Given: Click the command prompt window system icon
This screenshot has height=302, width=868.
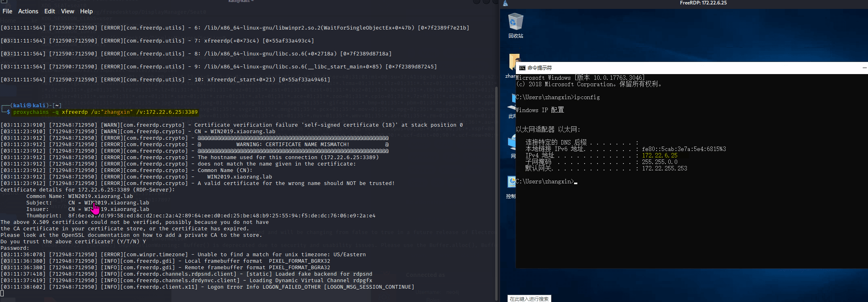Looking at the screenshot, I should tap(522, 68).
